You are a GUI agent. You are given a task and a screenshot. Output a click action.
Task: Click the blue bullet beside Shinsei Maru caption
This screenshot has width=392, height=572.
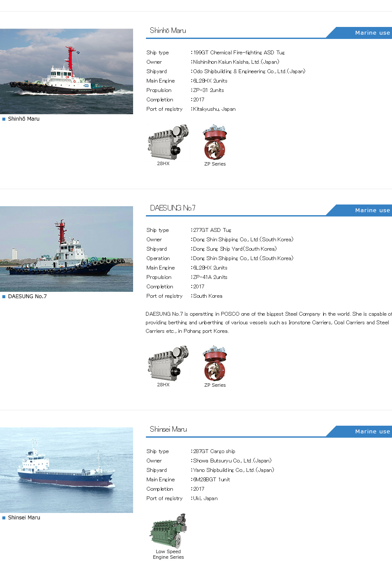[4, 518]
